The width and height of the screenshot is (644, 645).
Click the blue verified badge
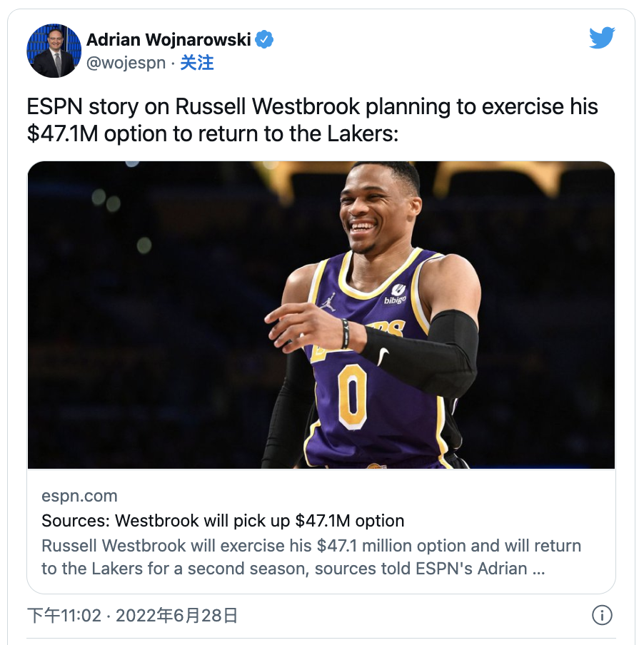(264, 40)
